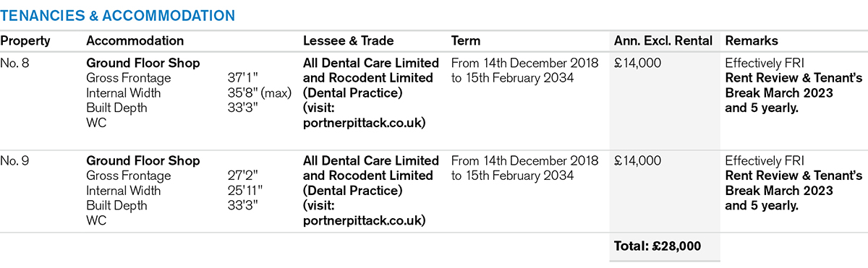
Task: Open portnerpittack.co.uk link in No. 9 row
Action: [364, 221]
